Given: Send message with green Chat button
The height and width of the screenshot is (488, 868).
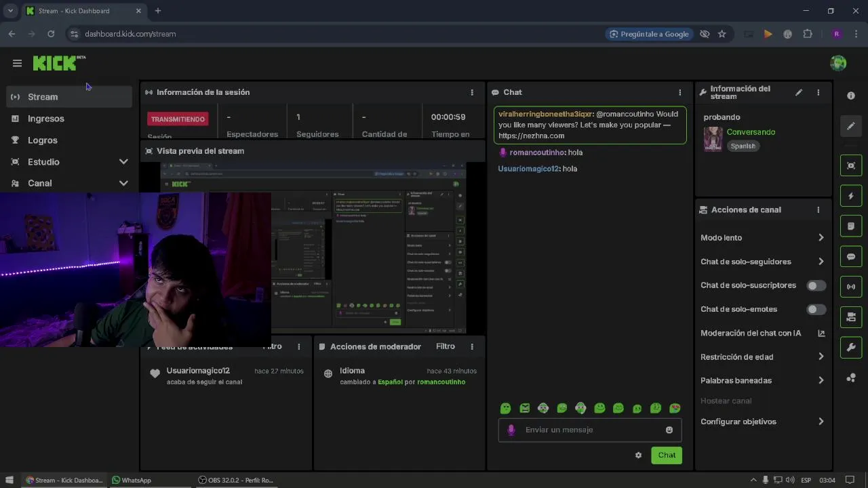Looking at the screenshot, I should point(667,455).
